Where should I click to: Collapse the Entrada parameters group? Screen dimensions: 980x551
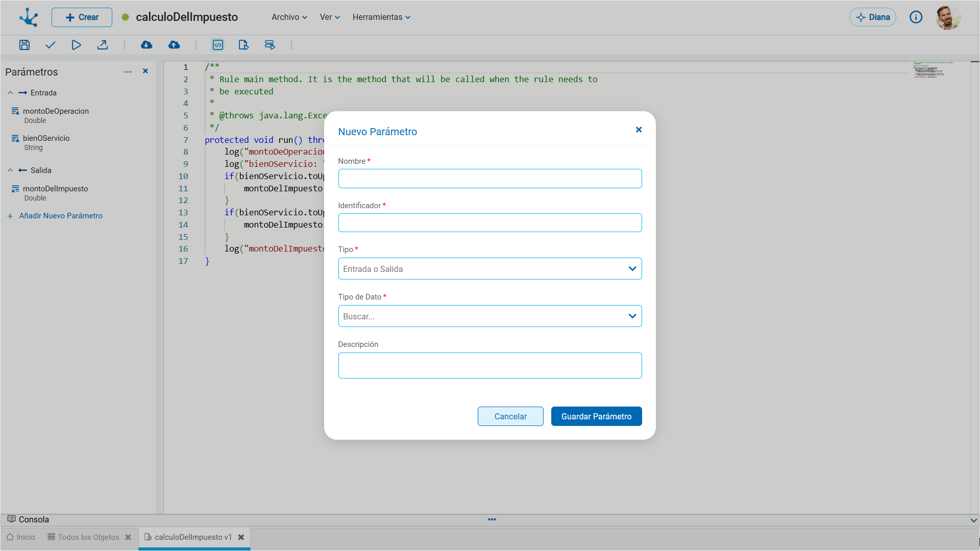[10, 93]
